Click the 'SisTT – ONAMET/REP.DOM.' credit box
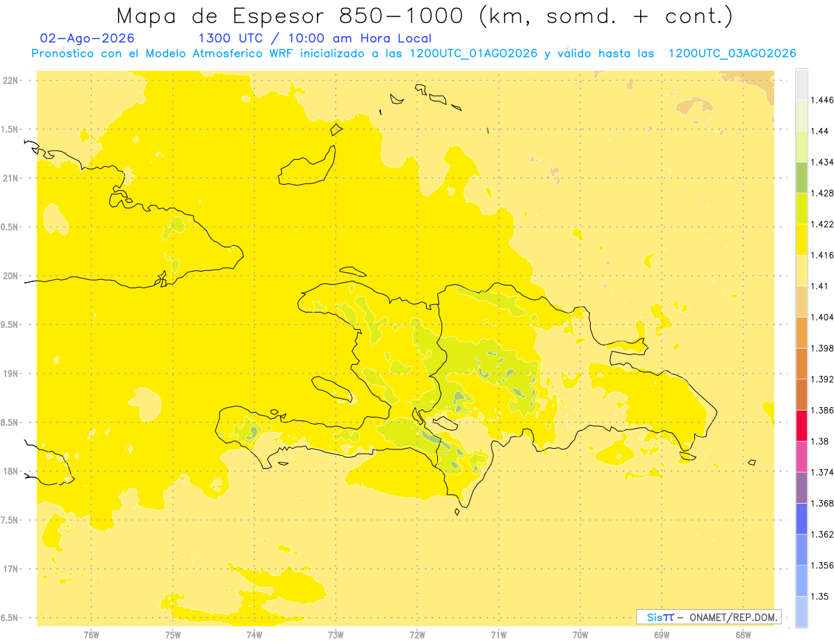Viewport: 834px width, 644px height. tap(709, 617)
